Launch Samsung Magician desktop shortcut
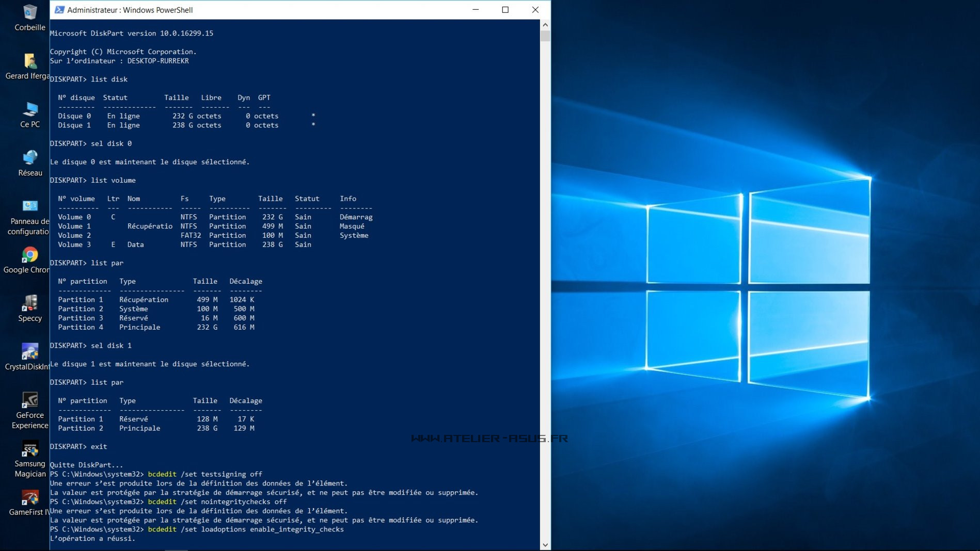Viewport: 980px width, 551px height. point(29,449)
